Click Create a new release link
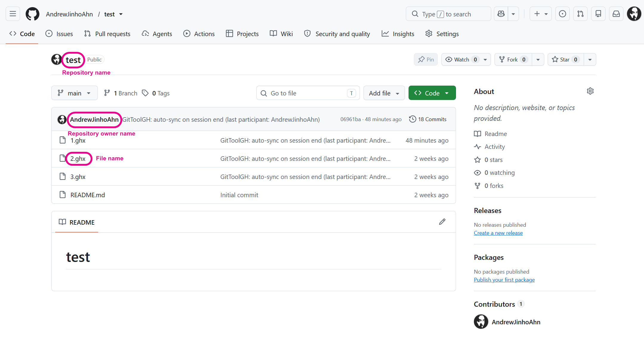 (x=498, y=233)
